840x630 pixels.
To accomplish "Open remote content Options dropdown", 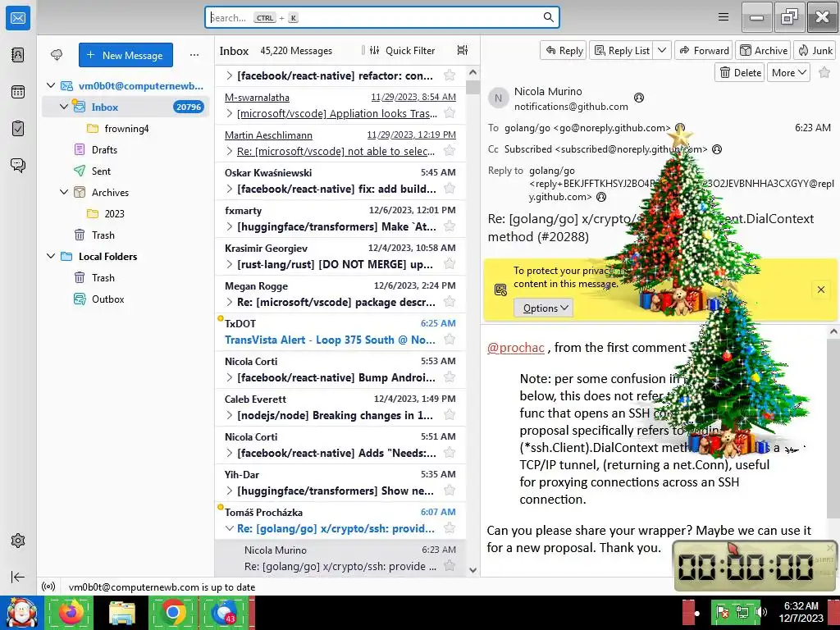I will tap(545, 308).
